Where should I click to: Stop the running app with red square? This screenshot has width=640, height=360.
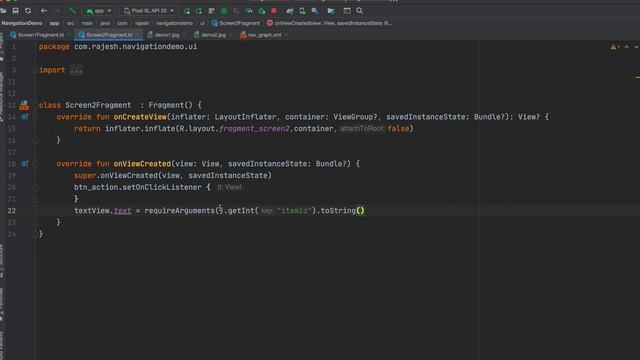(274, 11)
